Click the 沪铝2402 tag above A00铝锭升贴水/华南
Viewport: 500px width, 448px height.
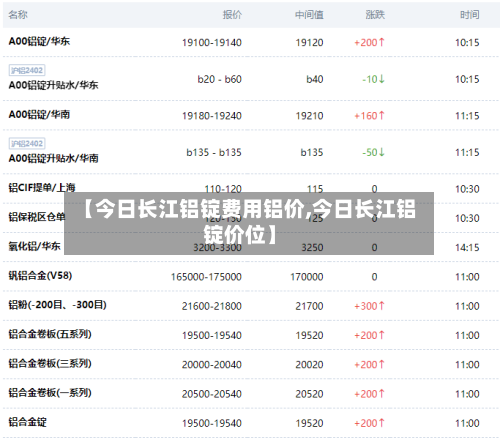(x=27, y=144)
